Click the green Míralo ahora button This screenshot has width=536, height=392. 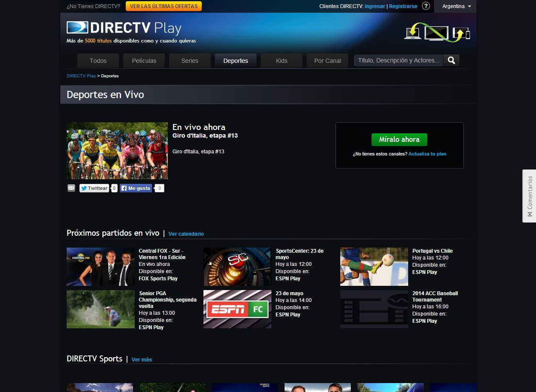tap(399, 139)
